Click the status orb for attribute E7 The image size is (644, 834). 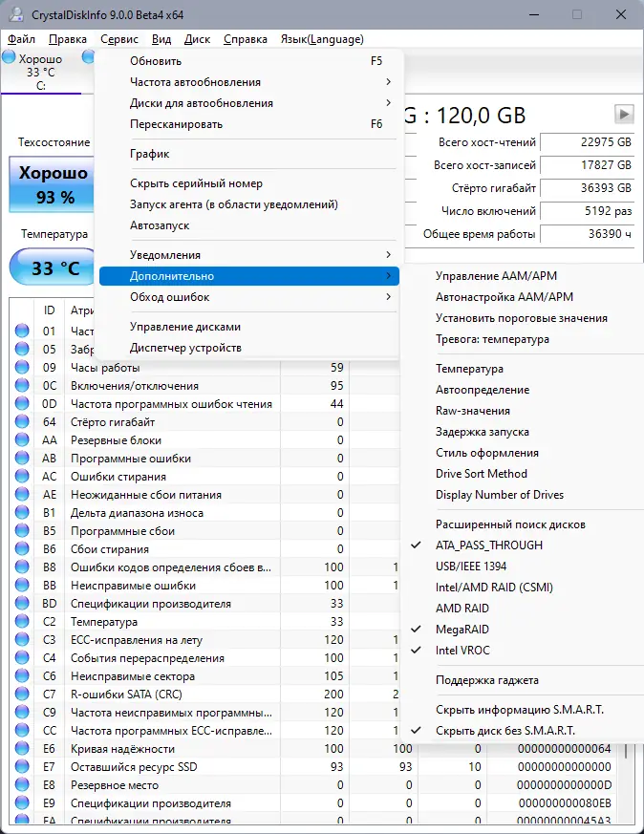(22, 767)
